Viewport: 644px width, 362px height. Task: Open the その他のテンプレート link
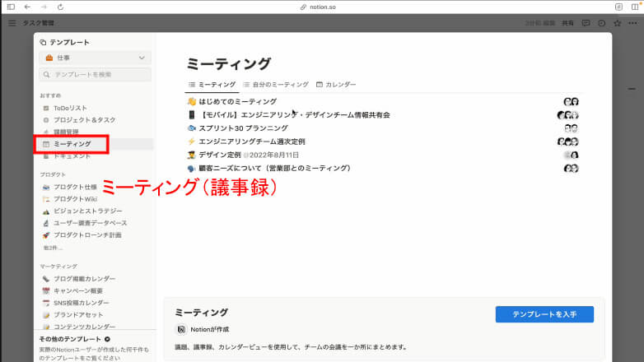pyautogui.click(x=74, y=339)
